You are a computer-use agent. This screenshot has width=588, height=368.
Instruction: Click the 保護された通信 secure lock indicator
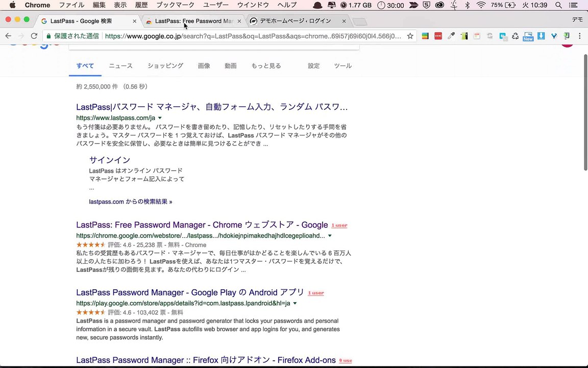pyautogui.click(x=73, y=36)
